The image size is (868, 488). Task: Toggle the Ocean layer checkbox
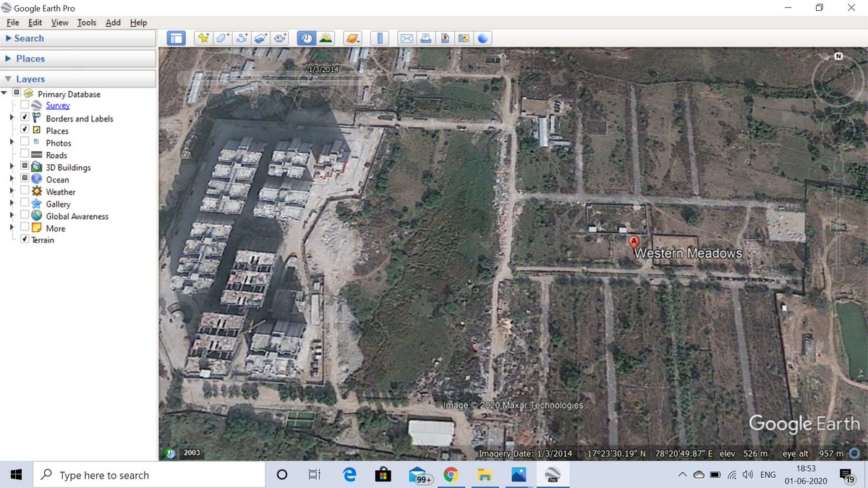click(25, 179)
